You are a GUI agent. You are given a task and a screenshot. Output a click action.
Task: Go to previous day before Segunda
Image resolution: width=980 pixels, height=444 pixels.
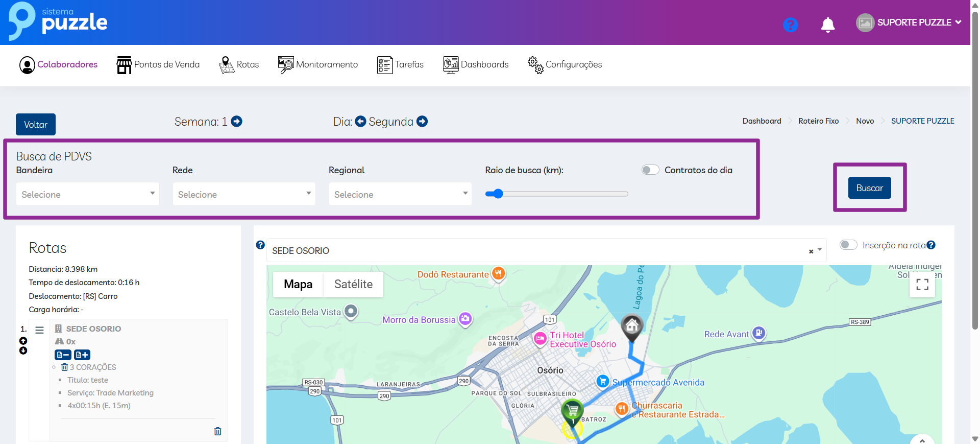[360, 122]
